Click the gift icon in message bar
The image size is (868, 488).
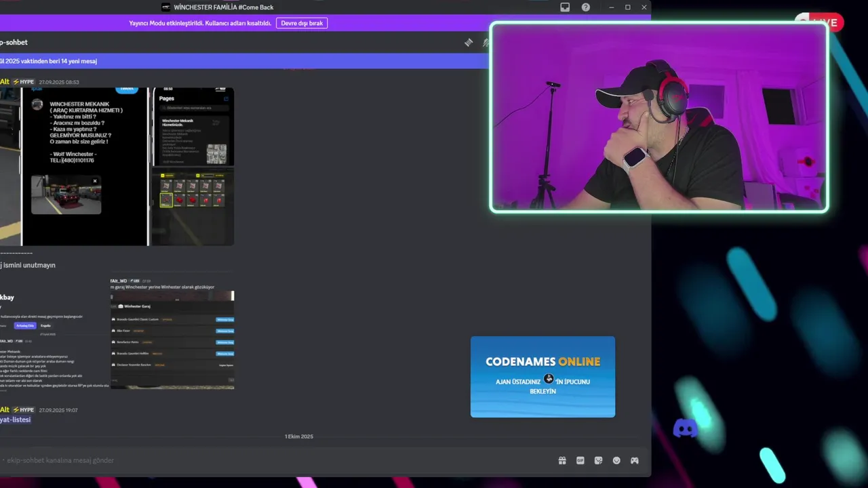[562, 460]
